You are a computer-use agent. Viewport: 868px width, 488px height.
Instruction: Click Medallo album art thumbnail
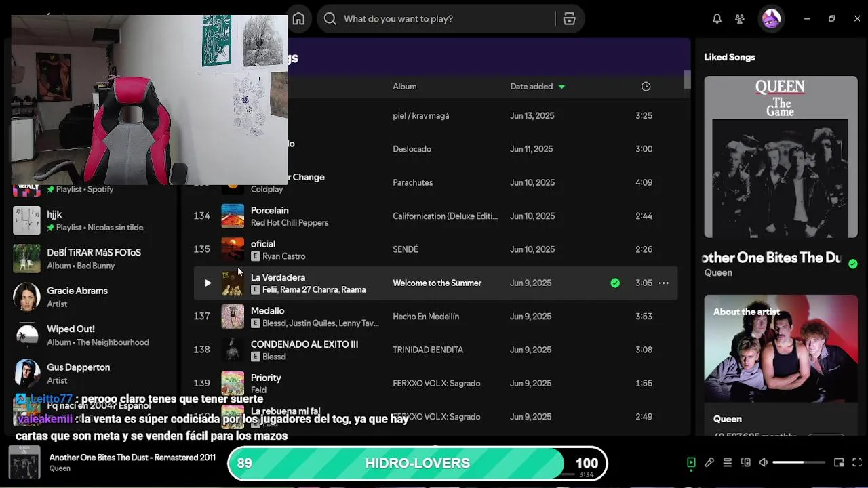pos(233,317)
